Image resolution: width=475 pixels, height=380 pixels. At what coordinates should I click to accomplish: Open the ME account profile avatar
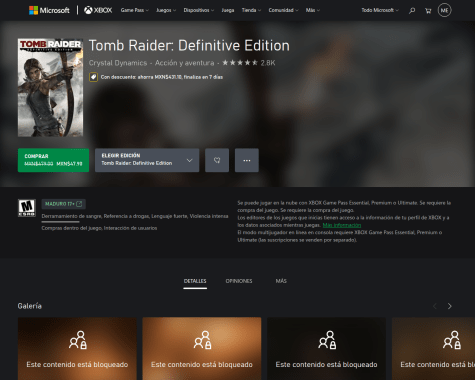444,10
